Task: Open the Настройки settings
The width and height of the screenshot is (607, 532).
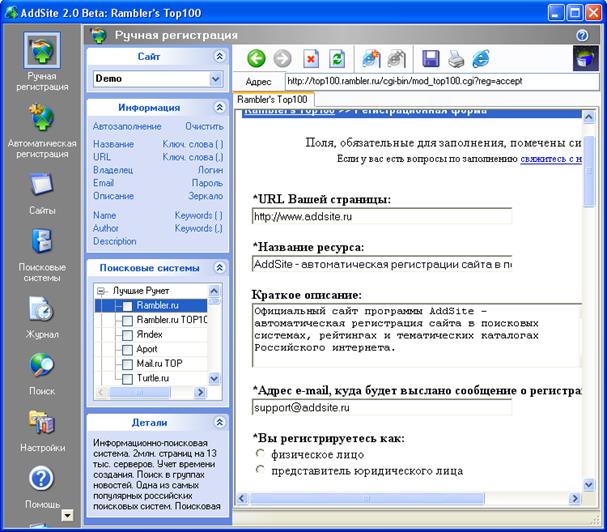Action: coord(42,431)
